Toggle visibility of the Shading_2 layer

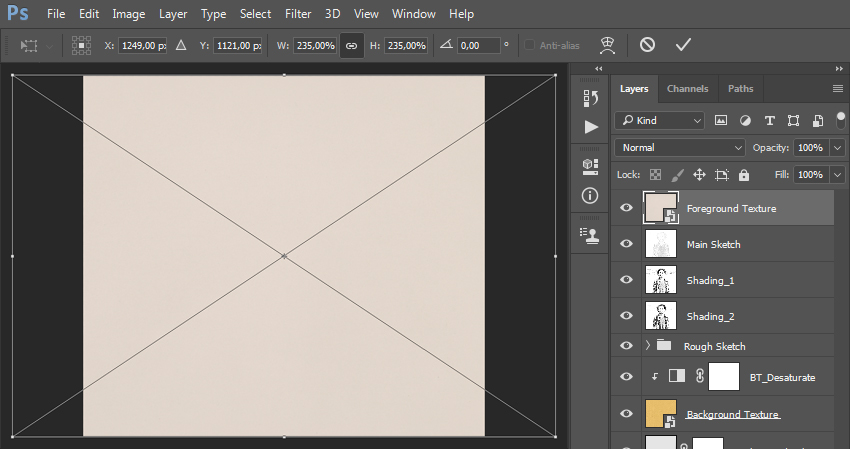pos(626,316)
